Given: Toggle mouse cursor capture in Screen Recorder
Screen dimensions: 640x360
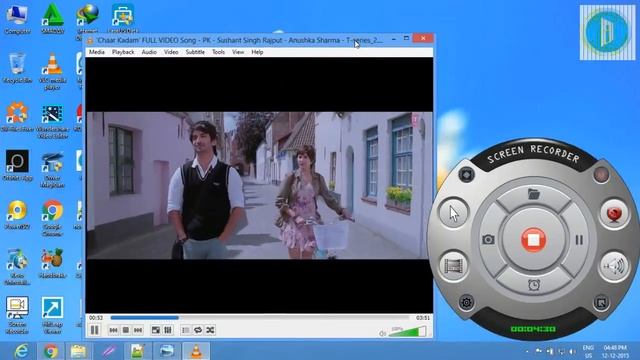Looking at the screenshot, I should [x=453, y=213].
